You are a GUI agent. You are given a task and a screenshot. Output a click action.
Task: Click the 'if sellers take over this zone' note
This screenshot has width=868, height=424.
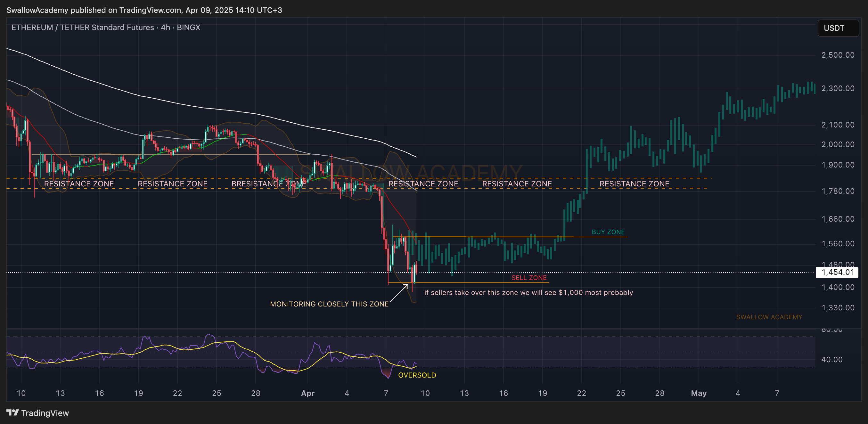528,292
